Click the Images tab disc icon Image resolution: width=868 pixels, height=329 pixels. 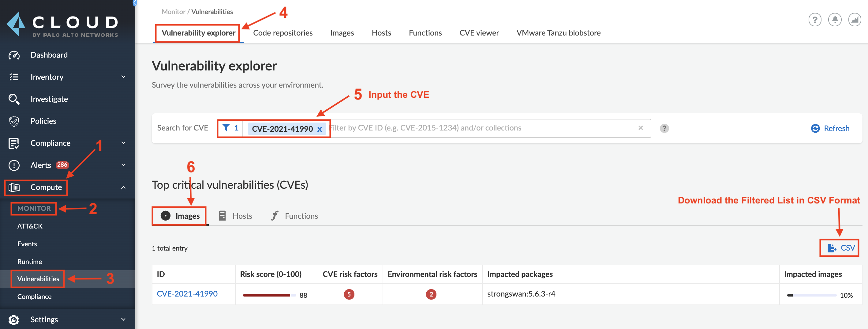click(x=166, y=216)
